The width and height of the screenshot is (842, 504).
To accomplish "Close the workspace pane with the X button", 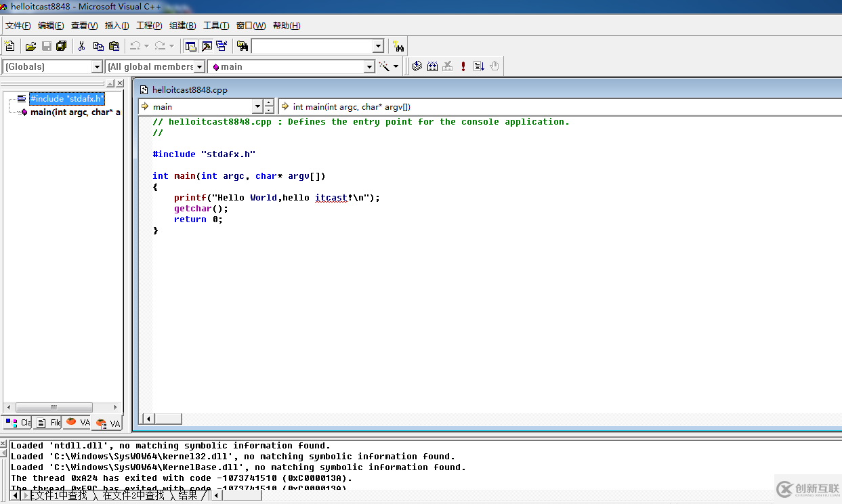I will (120, 83).
